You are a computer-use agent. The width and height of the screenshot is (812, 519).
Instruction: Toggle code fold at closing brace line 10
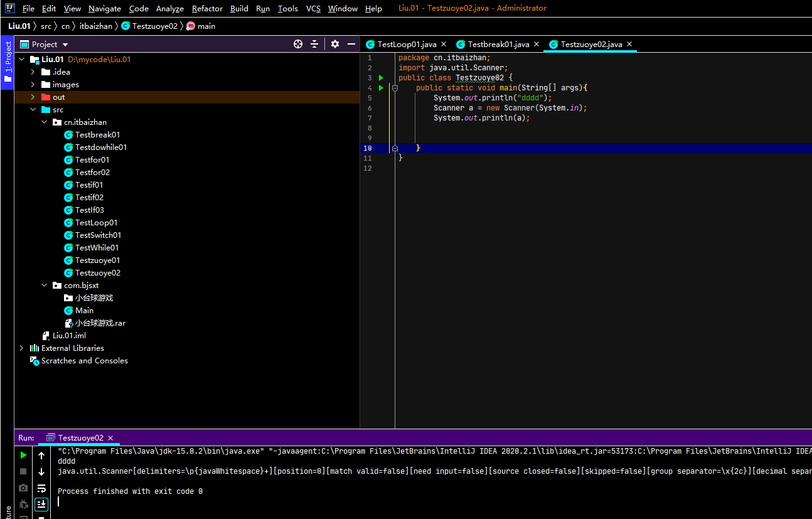click(x=395, y=148)
